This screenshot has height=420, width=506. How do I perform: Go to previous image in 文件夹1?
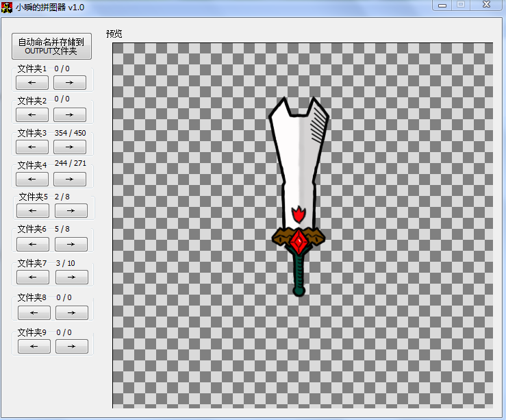coord(32,83)
